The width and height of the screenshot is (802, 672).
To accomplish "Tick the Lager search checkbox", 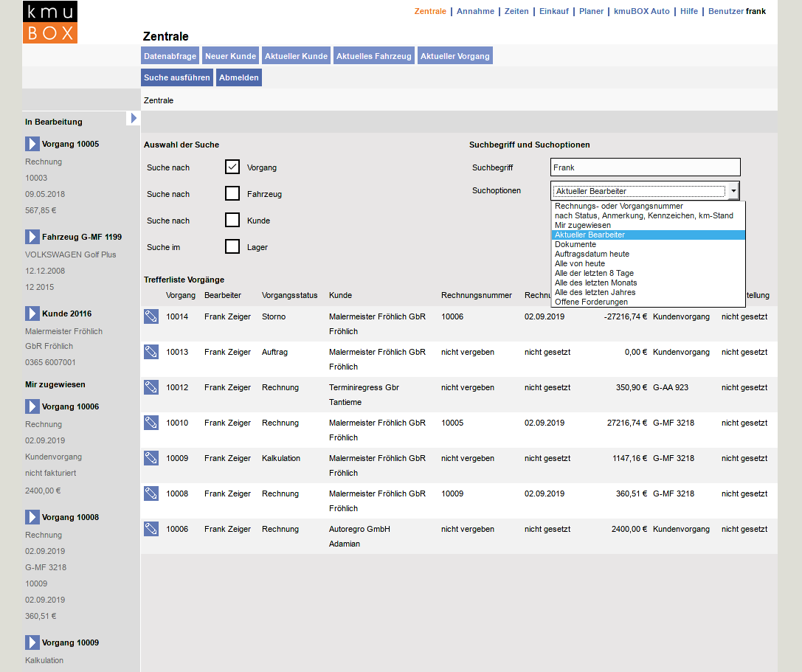I will point(232,247).
